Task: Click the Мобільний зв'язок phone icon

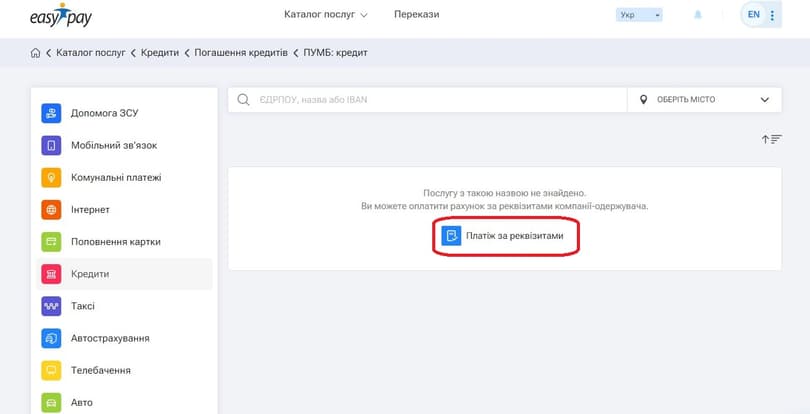Action: (x=51, y=146)
